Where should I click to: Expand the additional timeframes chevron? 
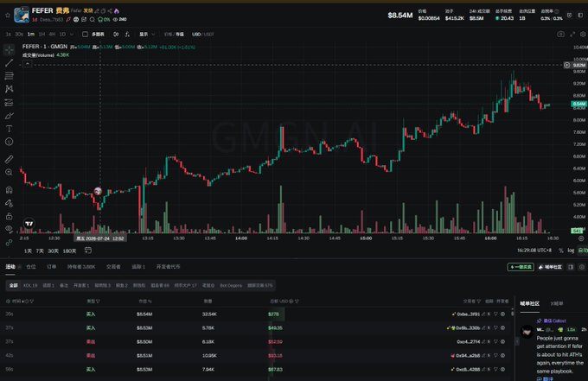[72, 34]
